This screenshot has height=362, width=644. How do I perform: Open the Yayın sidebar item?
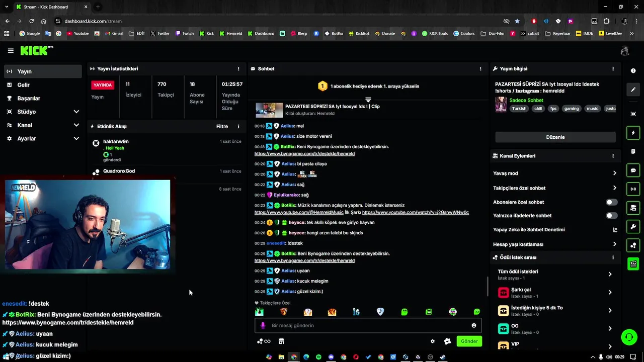[43, 71]
